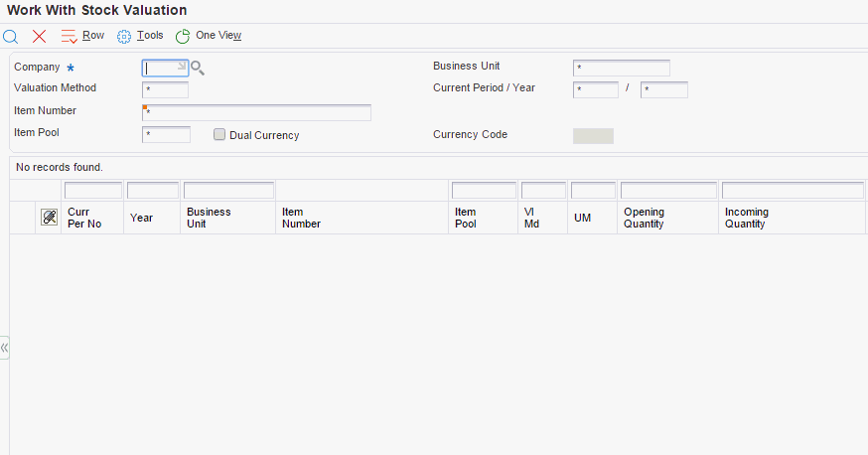868x455 pixels.
Task: Click the Item Pool input field
Action: [x=166, y=135]
